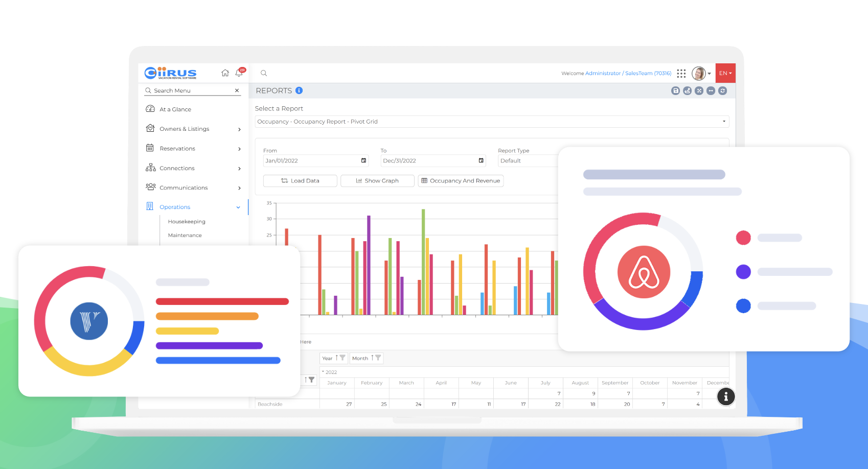Filter the row field funnel icon

(x=311, y=380)
